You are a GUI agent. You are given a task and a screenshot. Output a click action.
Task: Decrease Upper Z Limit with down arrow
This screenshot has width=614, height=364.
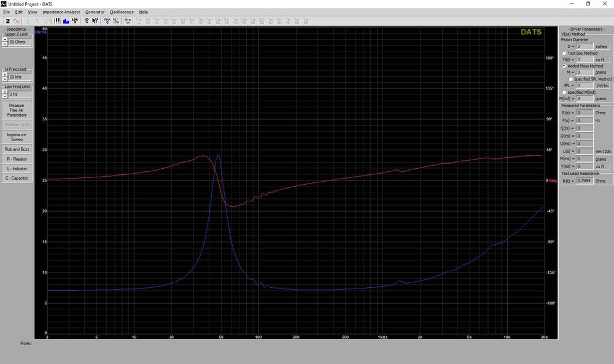(x=5, y=44)
